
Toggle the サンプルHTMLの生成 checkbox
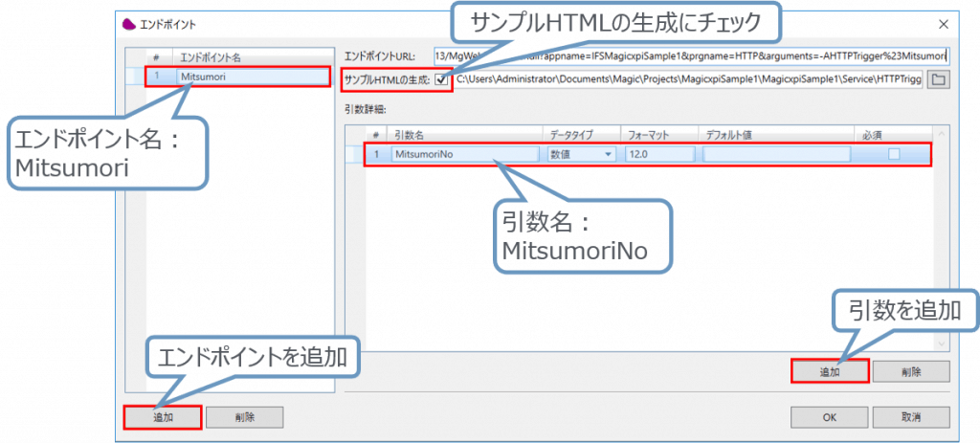click(x=441, y=79)
